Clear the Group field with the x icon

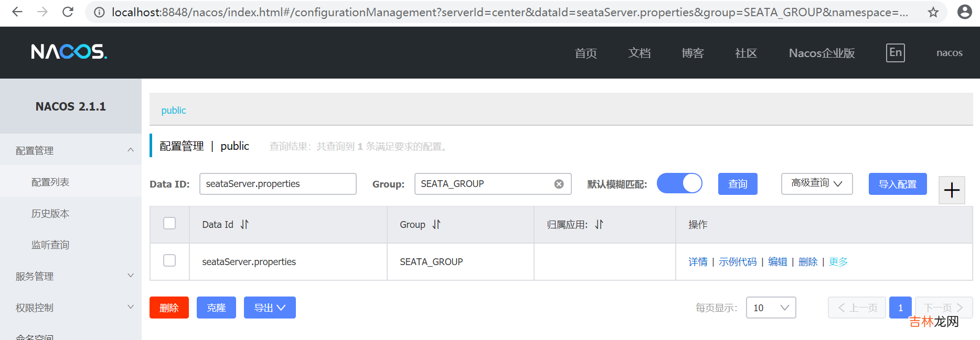pyautogui.click(x=559, y=184)
